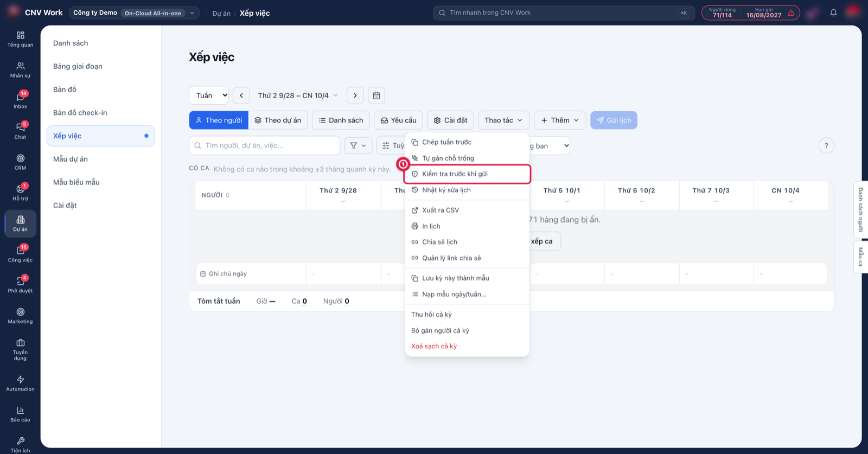Open Nhân sự module icon
868x454 pixels.
20,70
